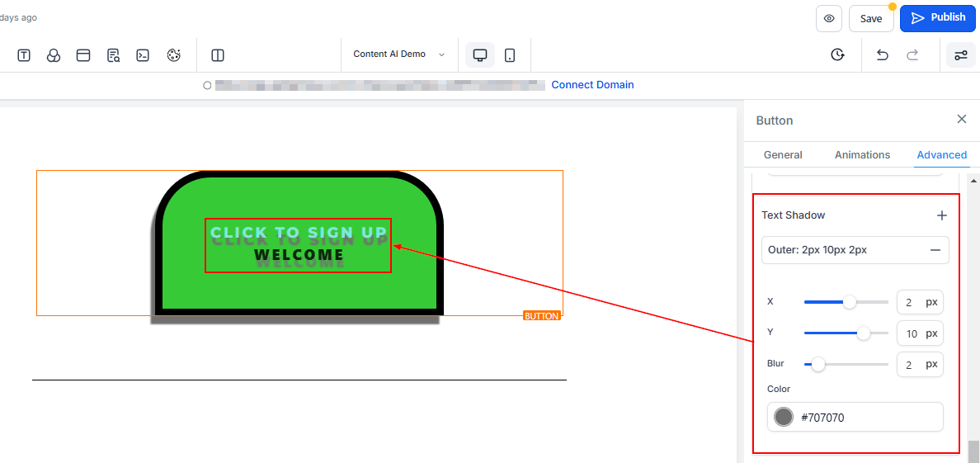Toggle the split column panel icon
Viewport: 980px width, 463px height.
pyautogui.click(x=218, y=55)
